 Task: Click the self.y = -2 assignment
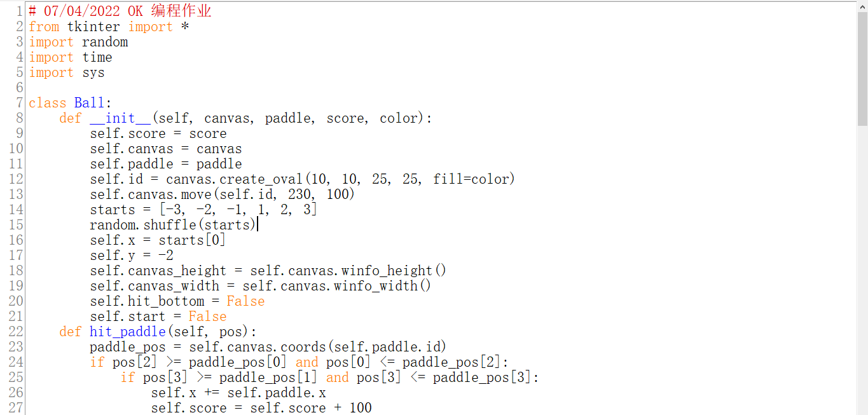[132, 255]
